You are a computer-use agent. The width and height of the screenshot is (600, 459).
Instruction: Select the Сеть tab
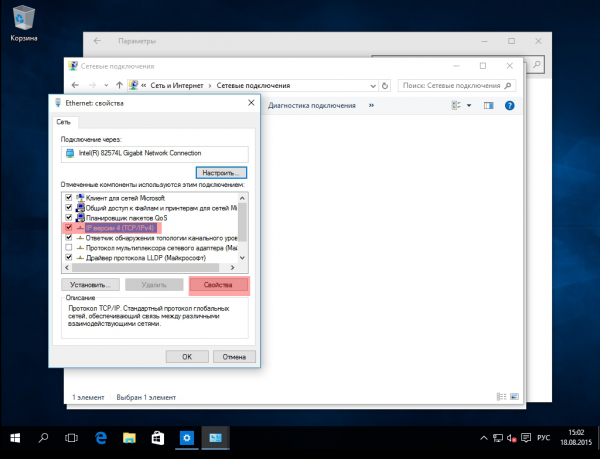(64, 122)
